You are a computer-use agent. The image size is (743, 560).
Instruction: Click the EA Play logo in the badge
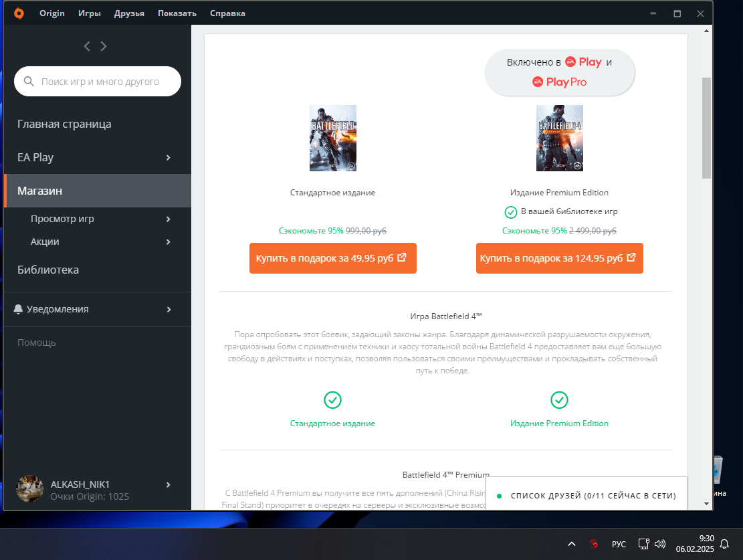(583, 62)
